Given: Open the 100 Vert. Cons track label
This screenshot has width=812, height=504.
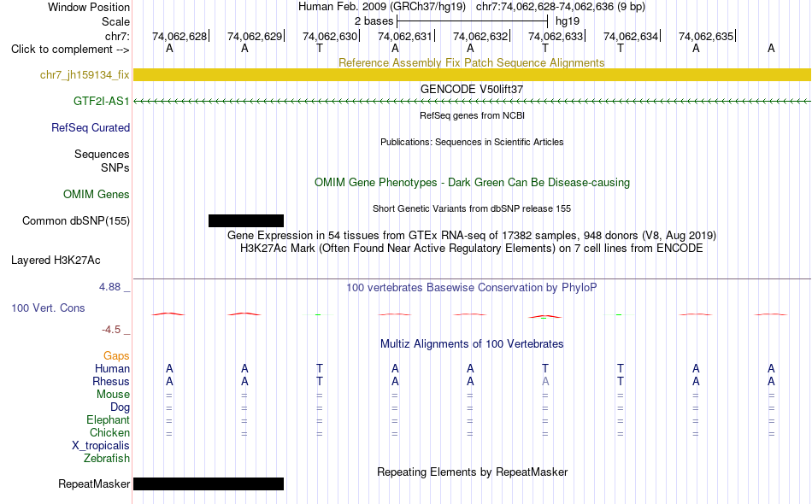Looking at the screenshot, I should [x=48, y=308].
